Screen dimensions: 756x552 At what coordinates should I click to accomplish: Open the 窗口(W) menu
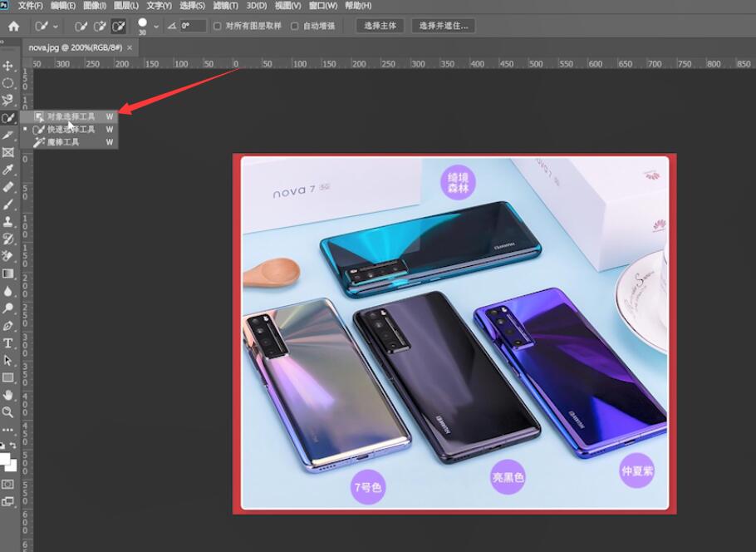pos(323,6)
